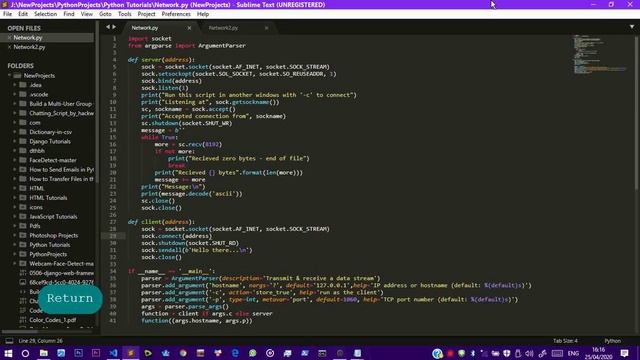Viewport: 640px width, 360px height.
Task: Close the Network2.py tab
Action: point(267,28)
